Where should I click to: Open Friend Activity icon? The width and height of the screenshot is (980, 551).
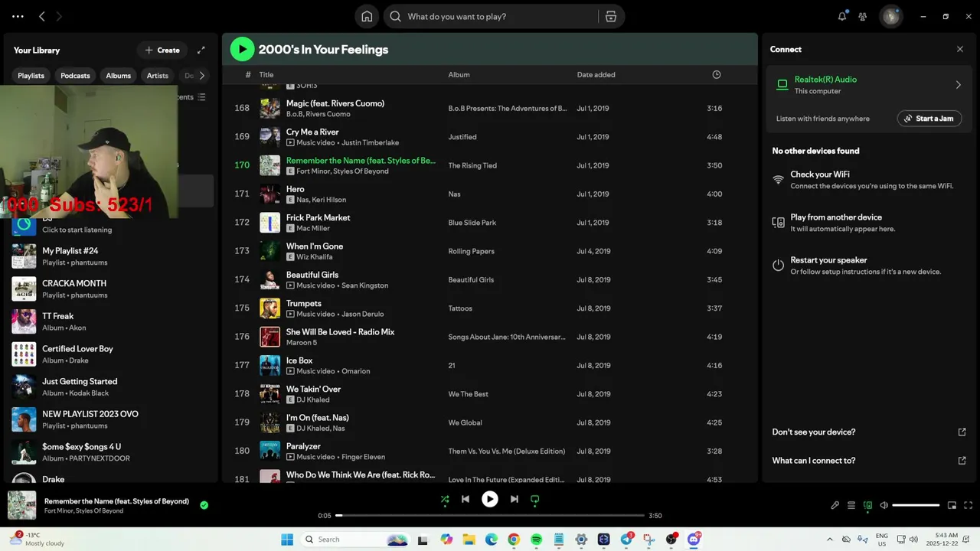tap(863, 16)
